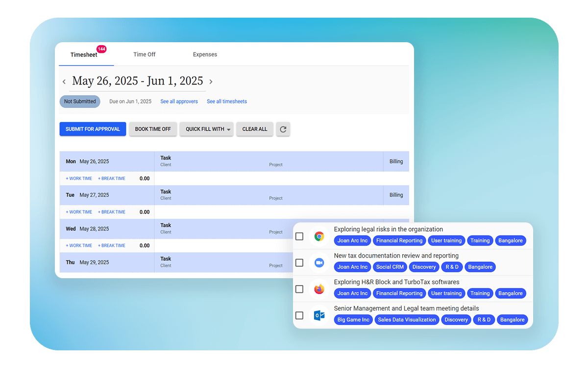Open 'Senior Management and Legal team meeting details'
Image resolution: width=588 pixels, height=368 pixels.
(x=406, y=309)
